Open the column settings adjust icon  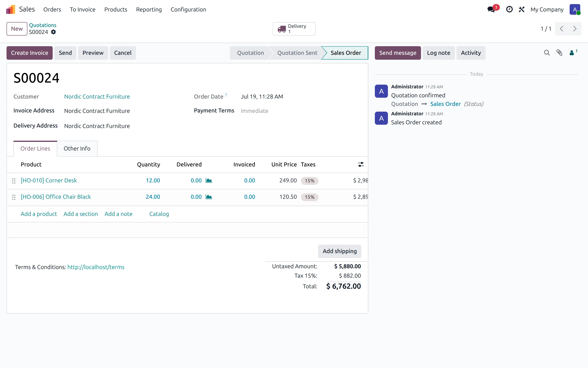pyautogui.click(x=361, y=165)
